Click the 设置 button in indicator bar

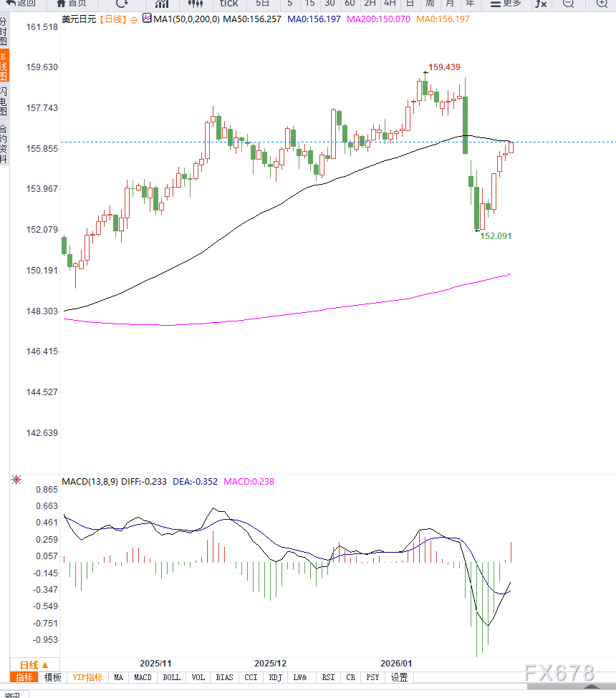tap(399, 677)
